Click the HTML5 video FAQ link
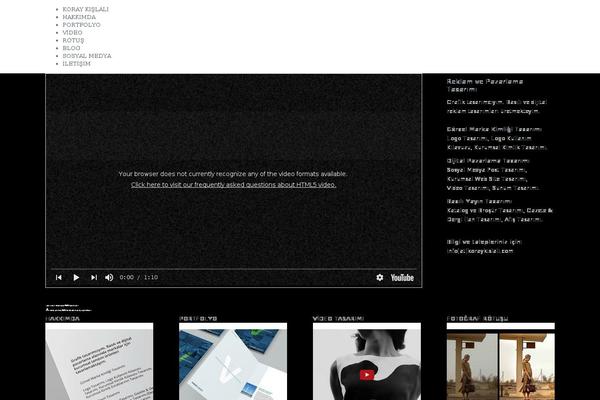The height and width of the screenshot is (400, 600). (233, 184)
